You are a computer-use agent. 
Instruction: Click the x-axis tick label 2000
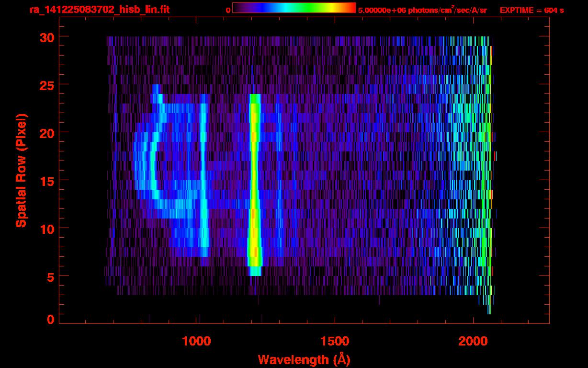coord(473,341)
